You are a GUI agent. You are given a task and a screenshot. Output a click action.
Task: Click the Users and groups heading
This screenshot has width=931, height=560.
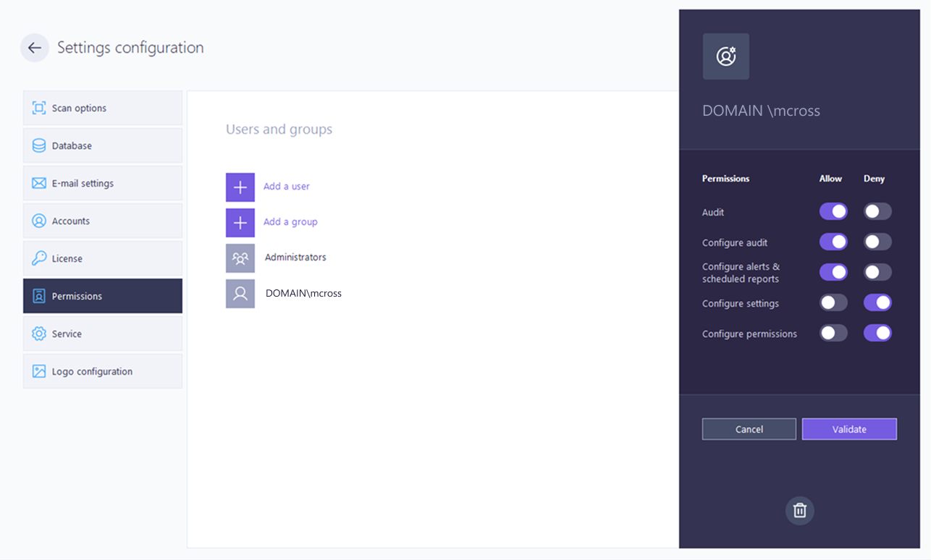[279, 130]
